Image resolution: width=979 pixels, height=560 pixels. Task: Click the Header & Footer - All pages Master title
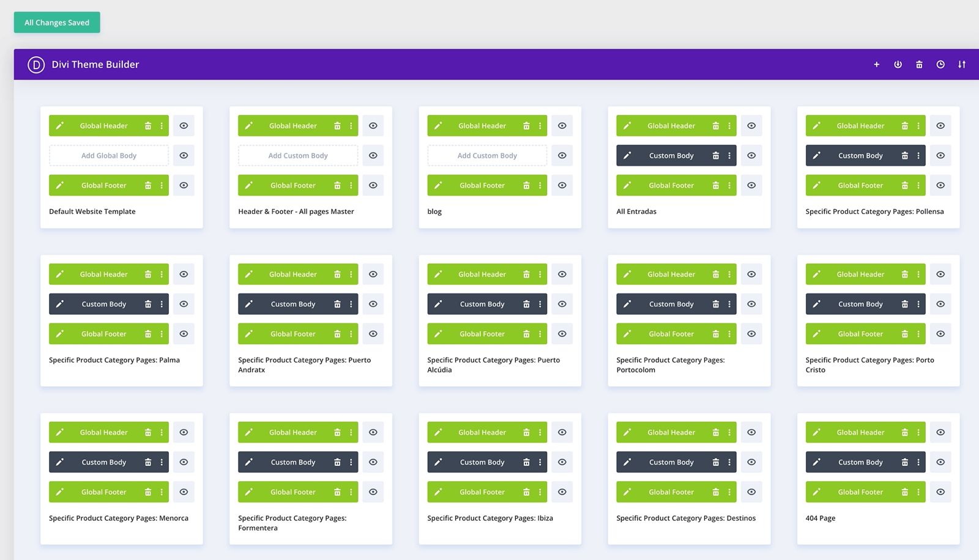point(296,212)
